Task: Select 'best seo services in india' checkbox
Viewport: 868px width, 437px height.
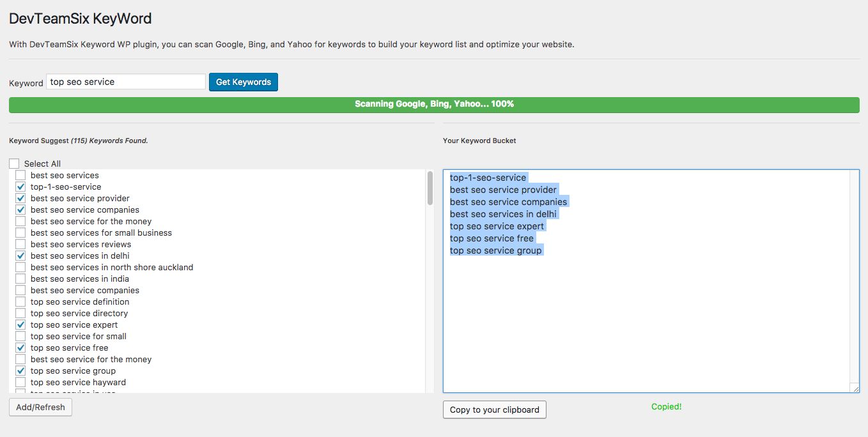Action: 20,279
